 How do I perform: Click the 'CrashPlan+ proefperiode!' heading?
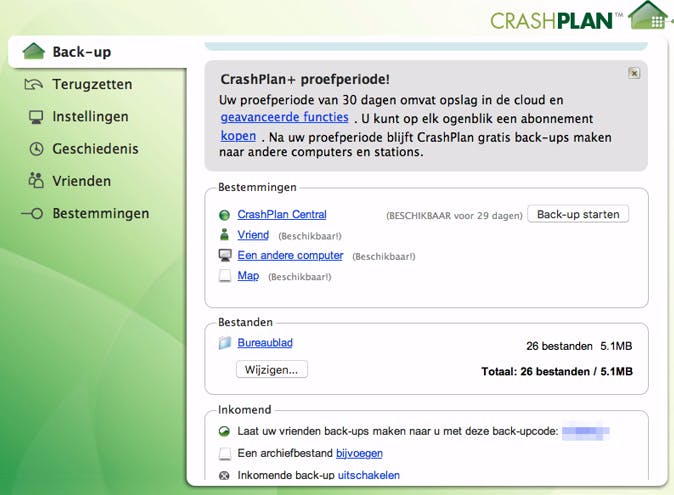(x=305, y=79)
